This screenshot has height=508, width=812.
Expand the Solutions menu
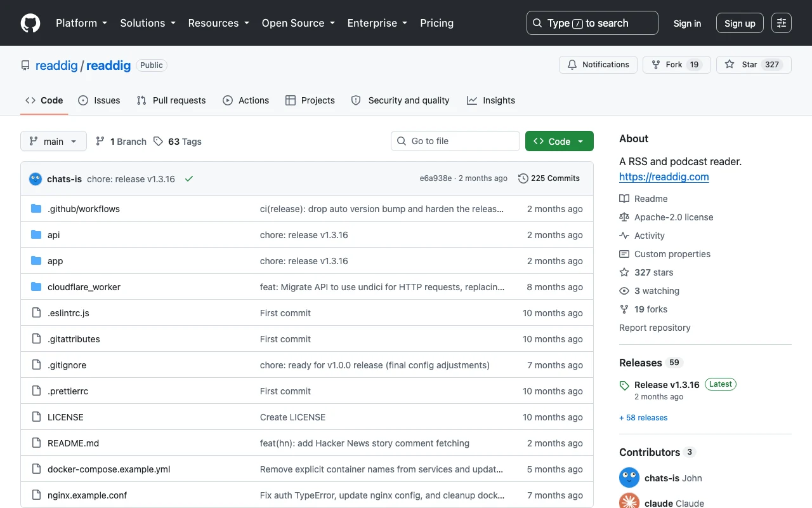(x=147, y=23)
